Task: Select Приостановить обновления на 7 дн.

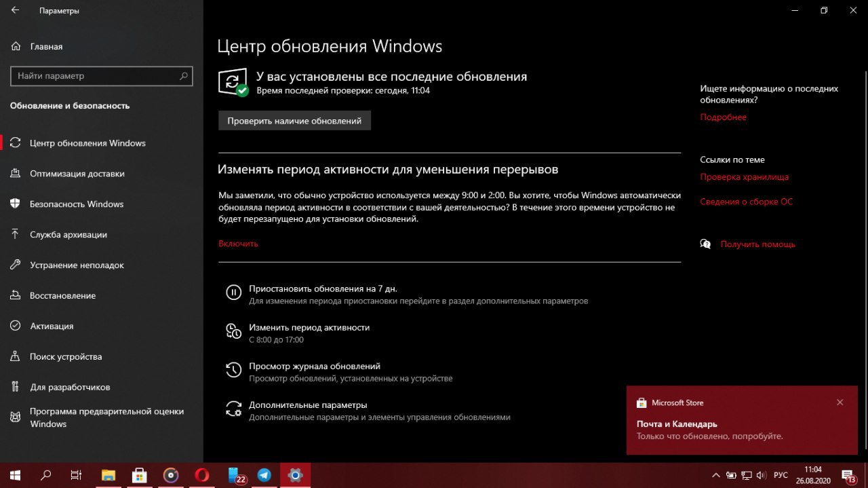Action: (x=323, y=288)
